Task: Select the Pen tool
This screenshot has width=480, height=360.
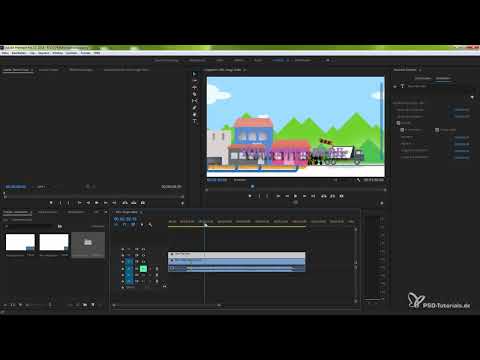Action: (x=195, y=108)
